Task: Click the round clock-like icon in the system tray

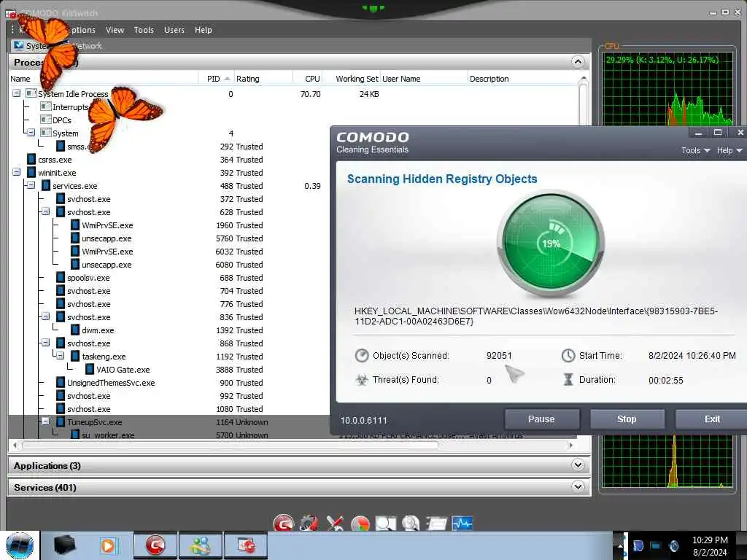Action: coord(673,545)
